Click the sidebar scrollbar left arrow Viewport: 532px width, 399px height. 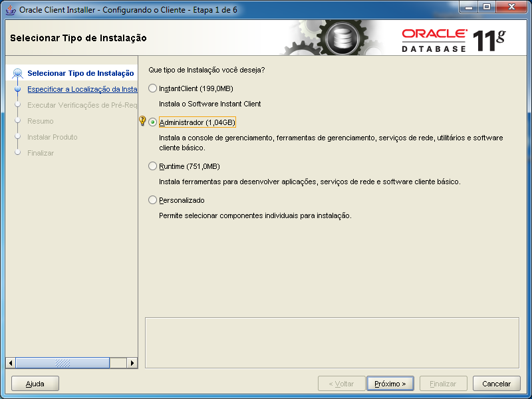(11, 363)
